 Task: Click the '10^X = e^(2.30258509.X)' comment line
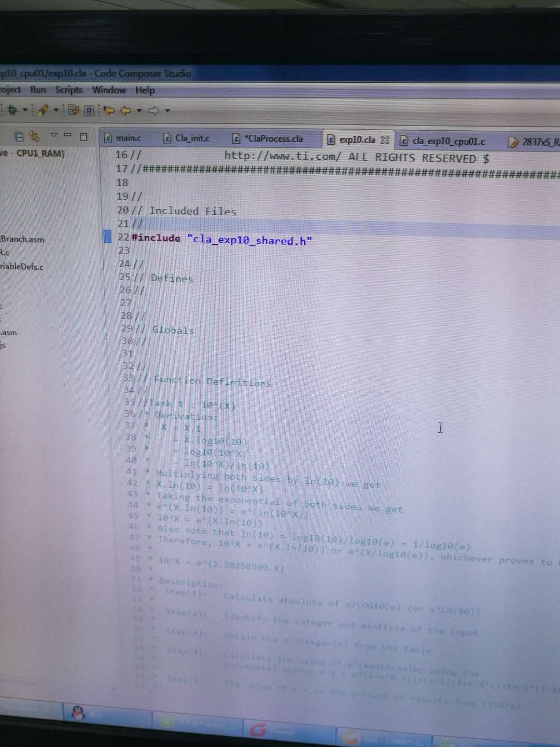(x=221, y=563)
